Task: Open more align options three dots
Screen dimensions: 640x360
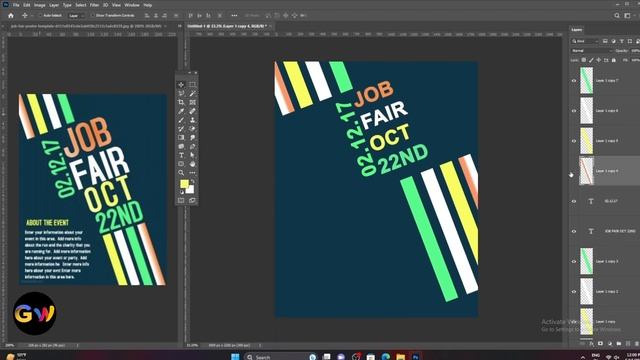Action: (x=234, y=16)
